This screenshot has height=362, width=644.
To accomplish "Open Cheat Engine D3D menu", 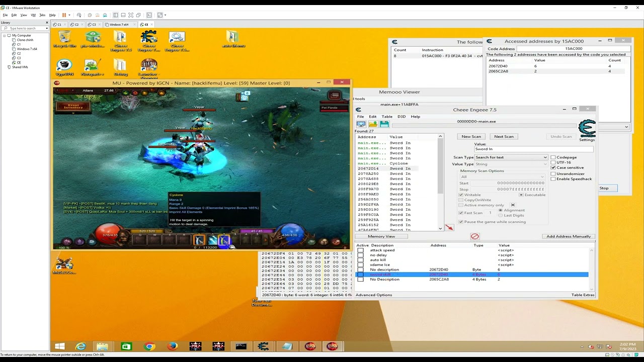I will pos(401,117).
